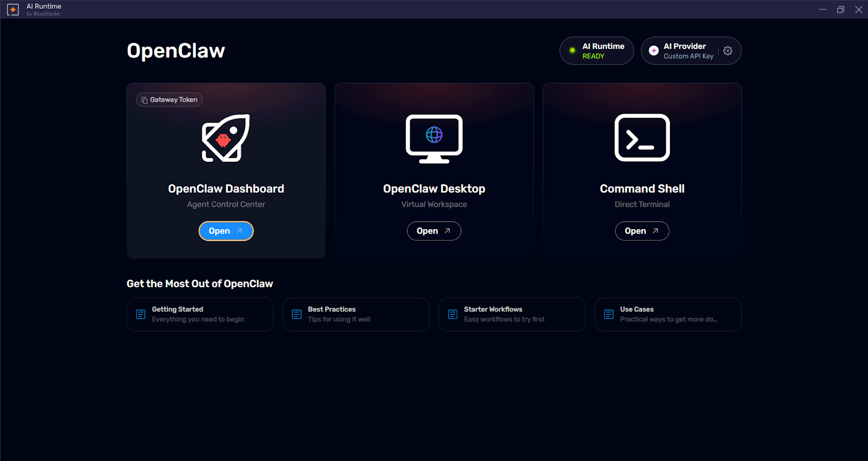Open the Use Cases guide card
This screenshot has width=868, height=461.
pyautogui.click(x=668, y=314)
